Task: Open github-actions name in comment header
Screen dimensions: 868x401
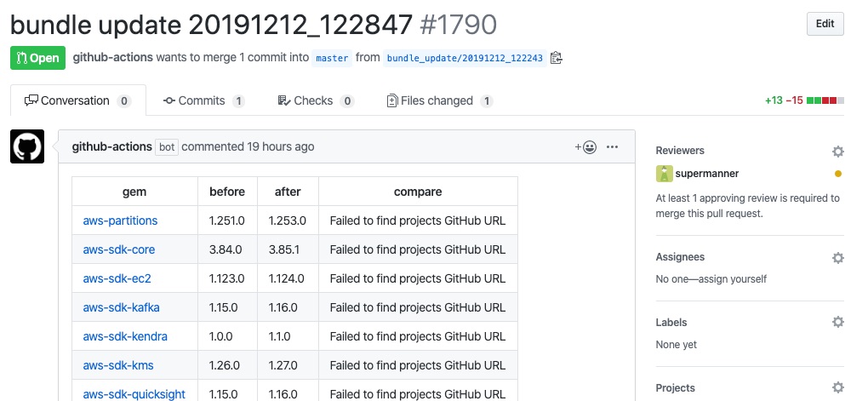Action: pos(111,146)
